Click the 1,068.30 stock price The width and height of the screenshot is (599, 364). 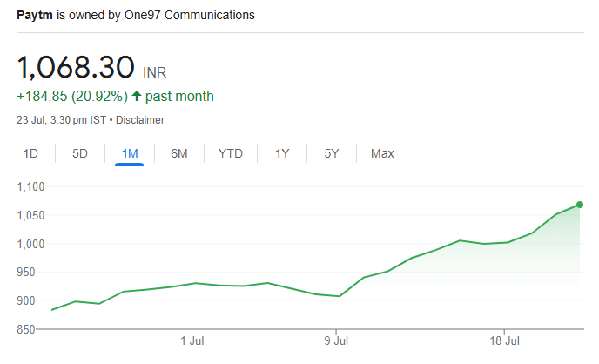[76, 67]
